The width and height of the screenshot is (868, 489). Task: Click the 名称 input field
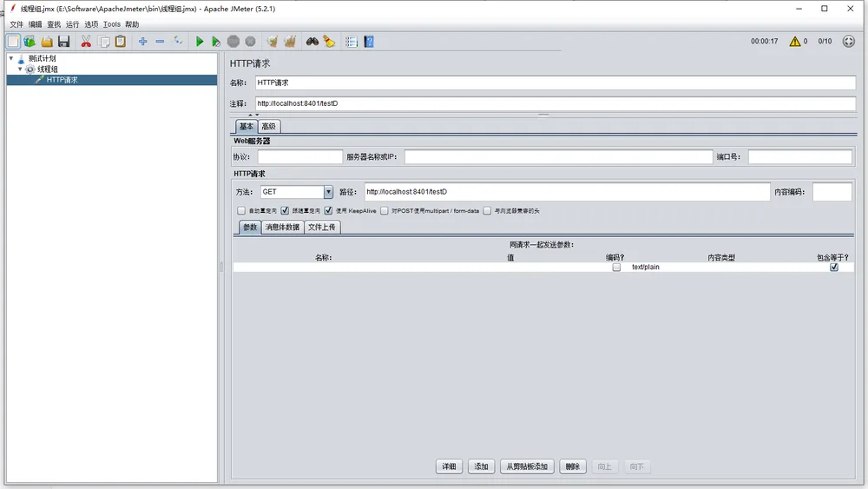point(556,83)
